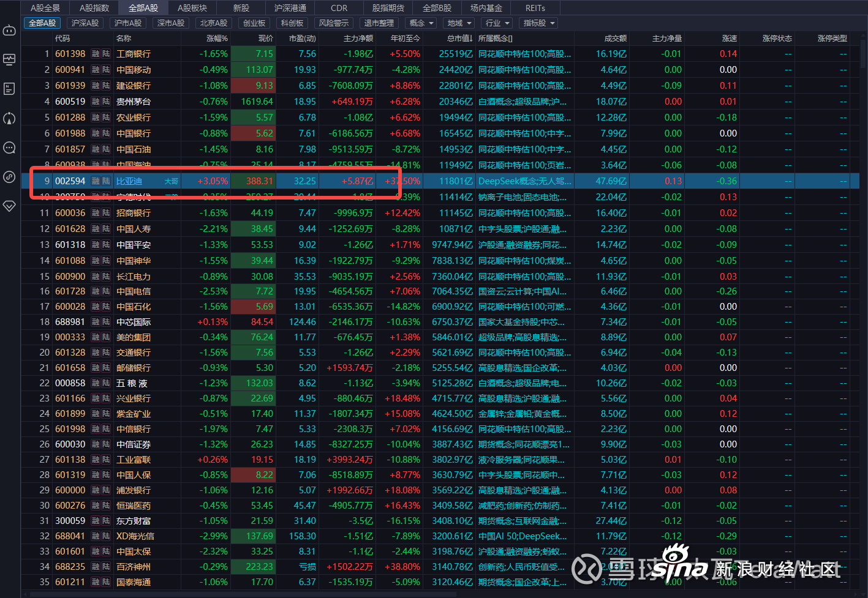Click the 陆 badge for 中芯国际
This screenshot has width=868, height=598.
(106, 322)
